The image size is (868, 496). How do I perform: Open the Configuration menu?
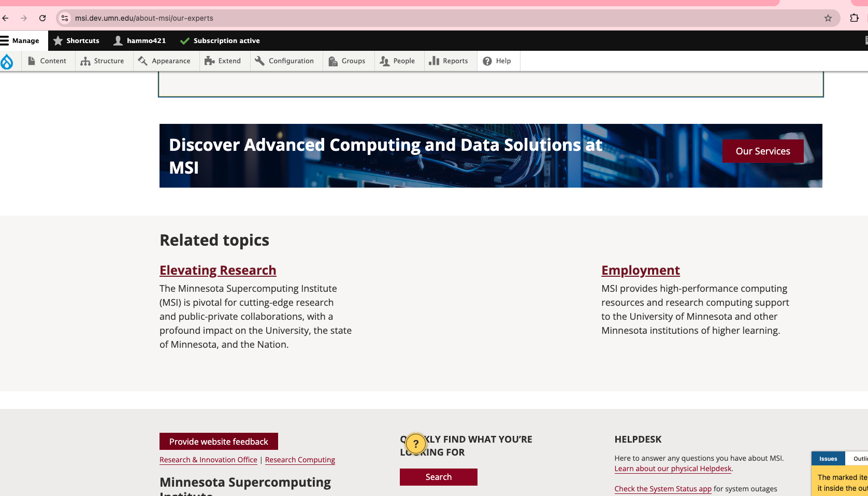click(285, 61)
